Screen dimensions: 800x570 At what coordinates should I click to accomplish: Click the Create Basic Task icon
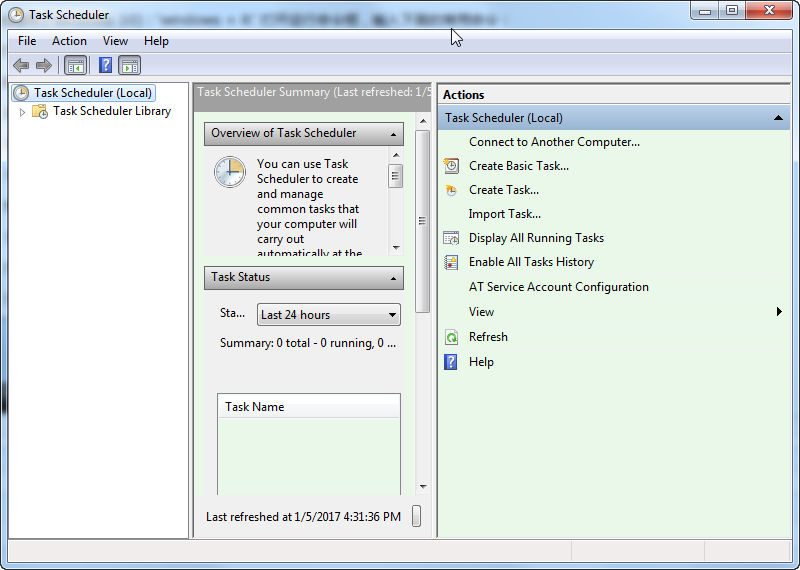tap(451, 166)
